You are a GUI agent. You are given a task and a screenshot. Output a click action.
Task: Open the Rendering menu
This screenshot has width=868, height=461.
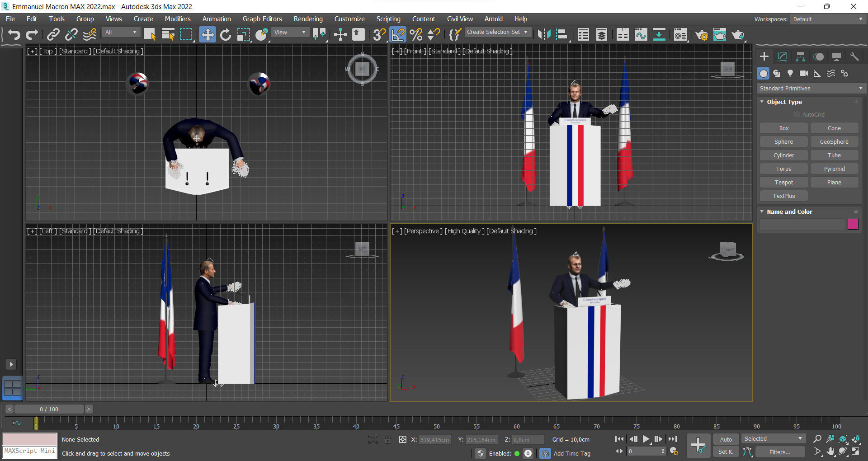click(x=308, y=19)
